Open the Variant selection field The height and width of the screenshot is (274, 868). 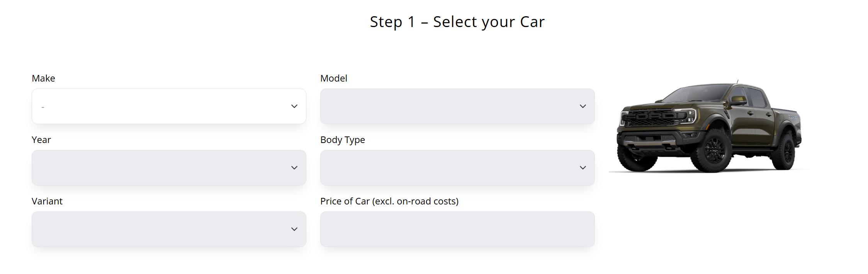pos(169,229)
